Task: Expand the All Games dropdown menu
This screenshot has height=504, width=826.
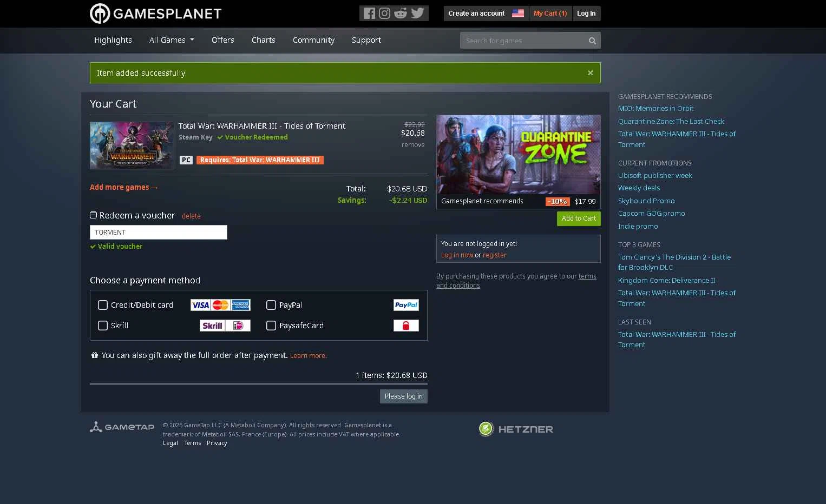Action: [x=172, y=40]
